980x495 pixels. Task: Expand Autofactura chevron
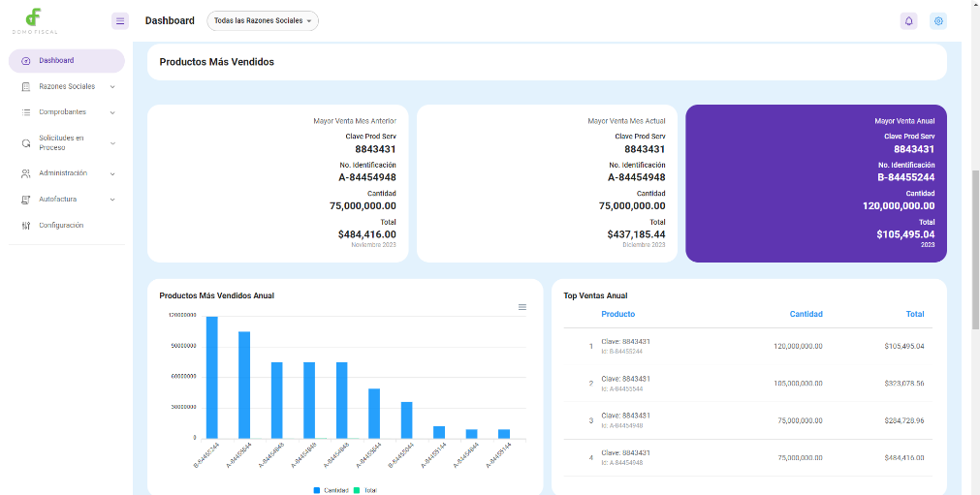coord(112,200)
